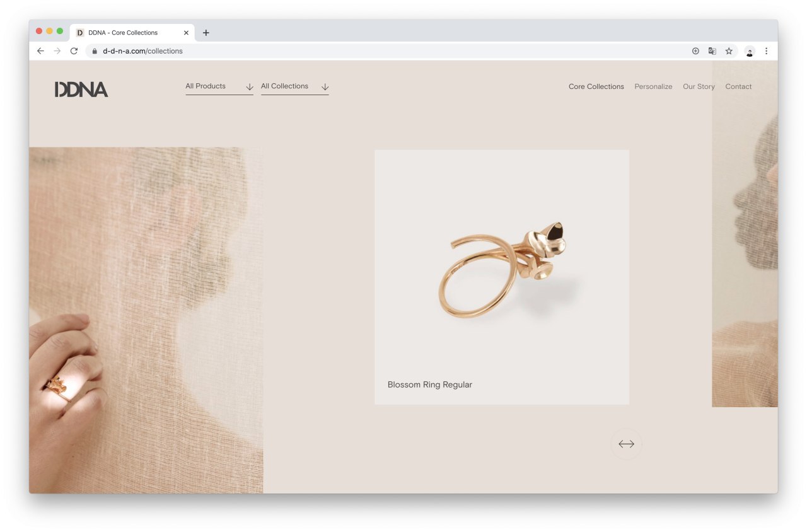This screenshot has width=807, height=532.
Task: Open the All Products dropdown
Action: pos(219,87)
